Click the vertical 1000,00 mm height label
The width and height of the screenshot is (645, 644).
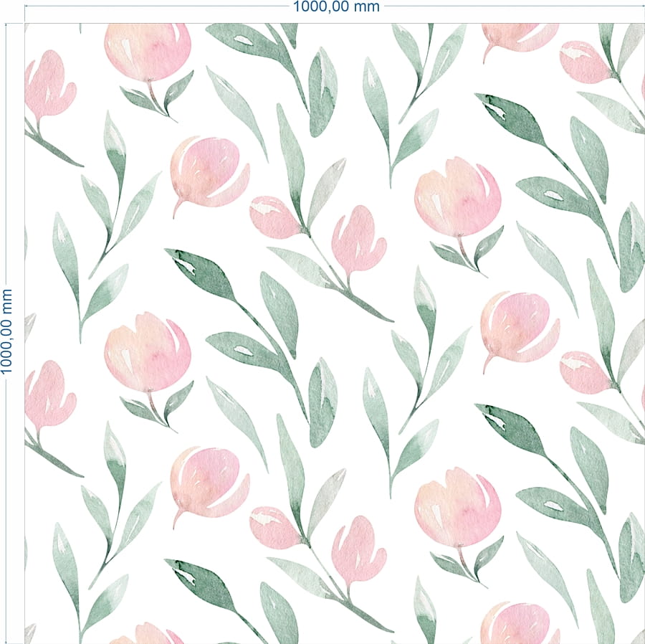point(6,331)
